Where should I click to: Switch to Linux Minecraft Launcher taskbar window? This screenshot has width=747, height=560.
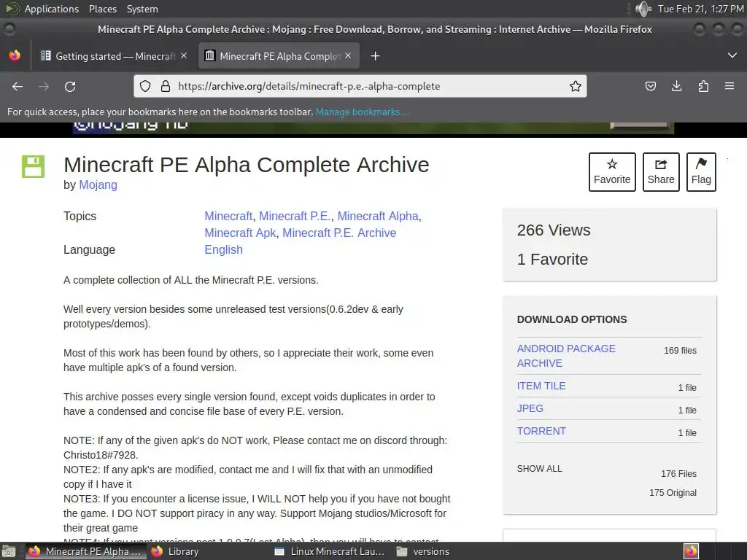pos(330,551)
